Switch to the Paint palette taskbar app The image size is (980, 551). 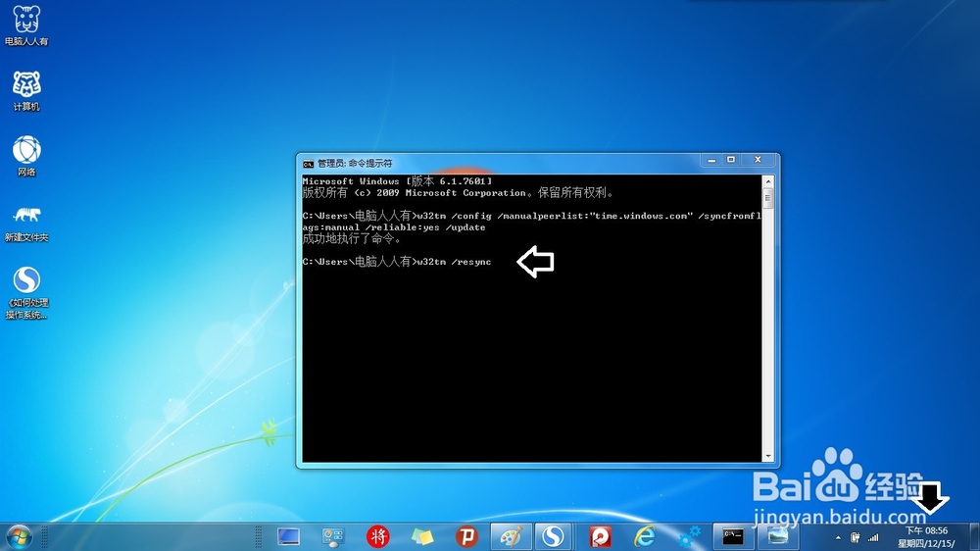point(511,536)
